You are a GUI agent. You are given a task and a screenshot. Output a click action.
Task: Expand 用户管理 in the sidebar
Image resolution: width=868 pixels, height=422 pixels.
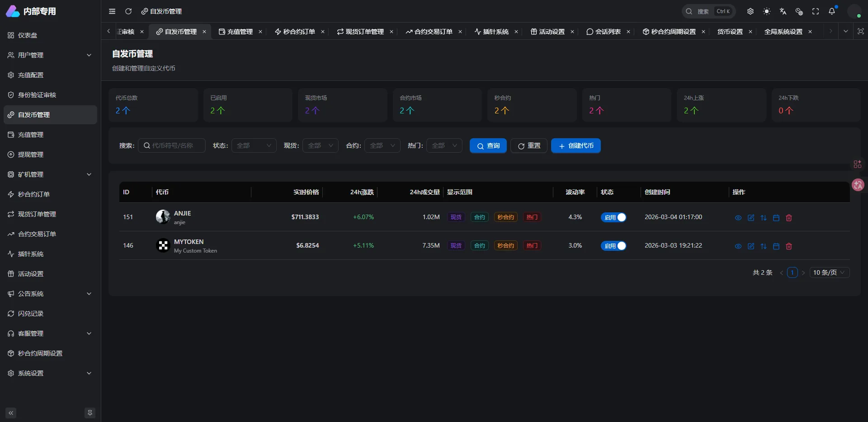click(50, 55)
